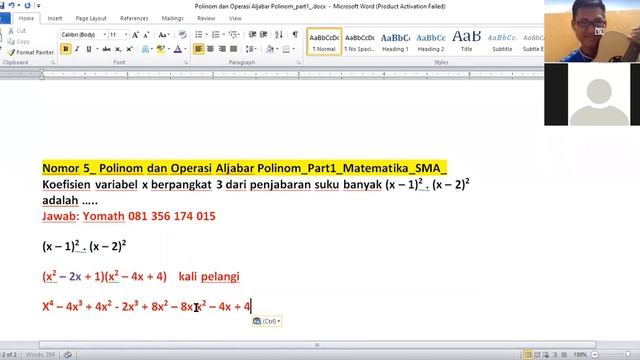Viewport: 640px width, 360px height.
Task: Select Align Text Right
Action: pyautogui.click(x=222, y=49)
